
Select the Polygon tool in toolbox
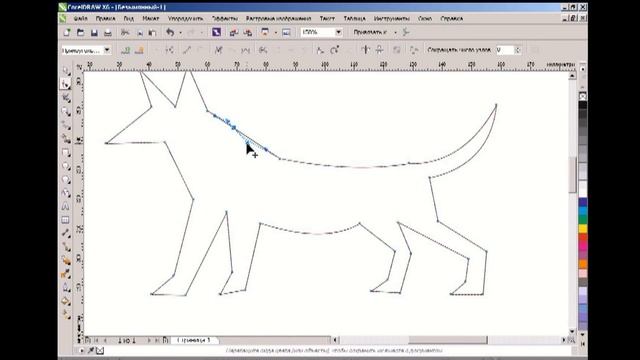(66, 180)
